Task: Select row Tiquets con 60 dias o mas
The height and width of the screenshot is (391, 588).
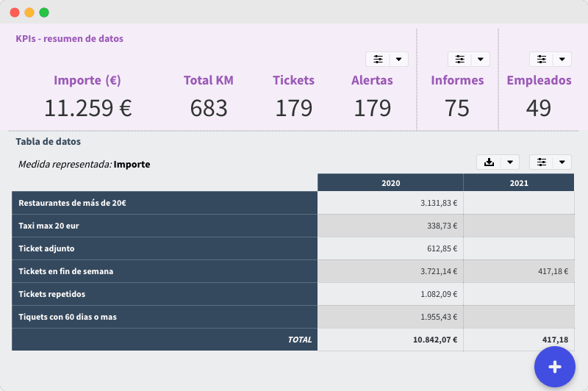Action: [x=165, y=317]
